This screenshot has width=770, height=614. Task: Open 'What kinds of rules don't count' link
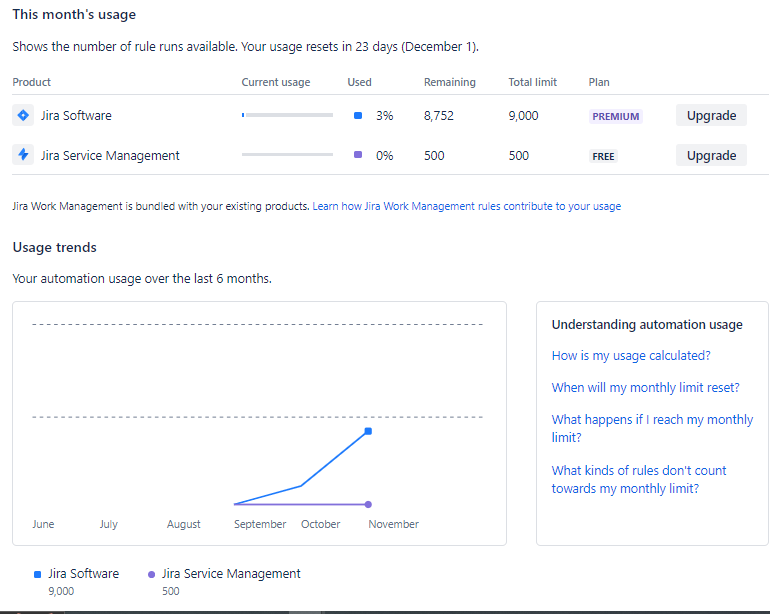click(x=639, y=479)
